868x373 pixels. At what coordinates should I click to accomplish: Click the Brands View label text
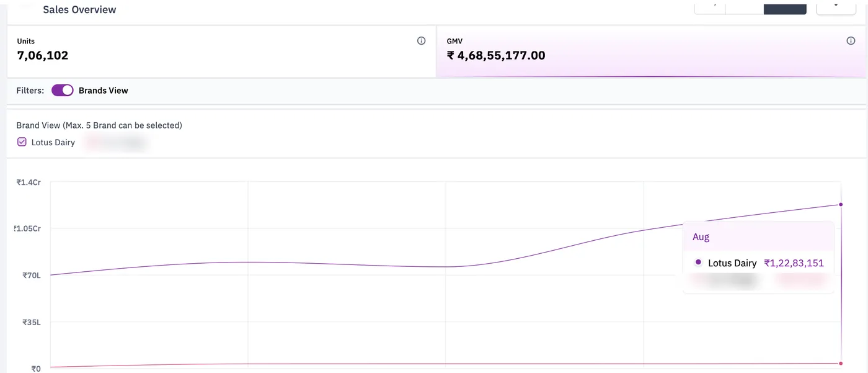coord(104,90)
